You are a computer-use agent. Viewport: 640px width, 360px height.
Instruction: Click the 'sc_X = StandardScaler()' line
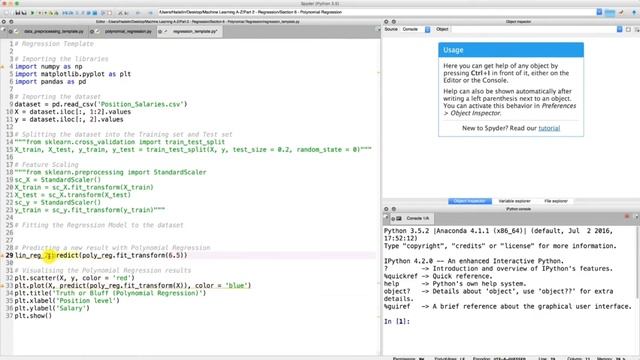tap(58, 180)
